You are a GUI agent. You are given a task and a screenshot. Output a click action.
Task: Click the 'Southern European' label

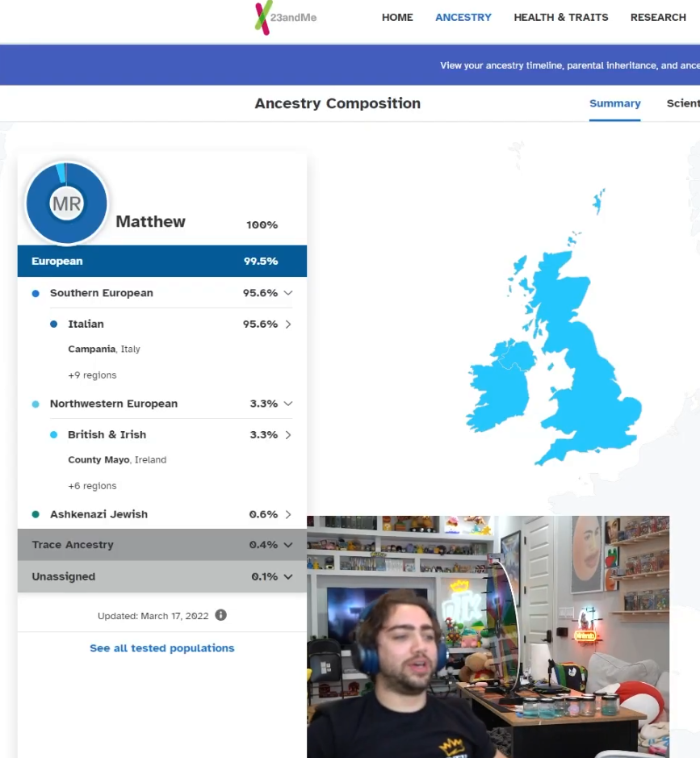(x=102, y=293)
